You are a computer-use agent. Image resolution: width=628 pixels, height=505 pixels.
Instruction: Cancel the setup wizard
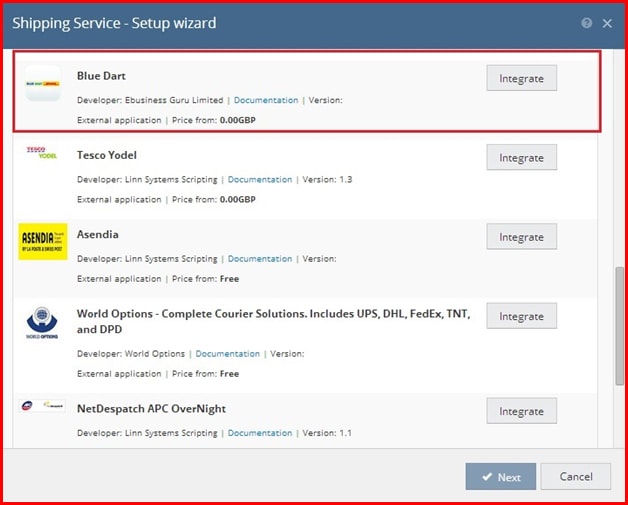tap(576, 477)
